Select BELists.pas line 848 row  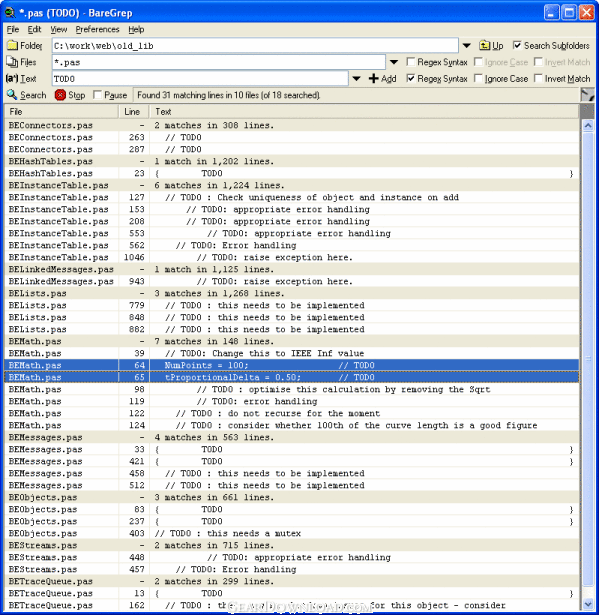(x=291, y=317)
